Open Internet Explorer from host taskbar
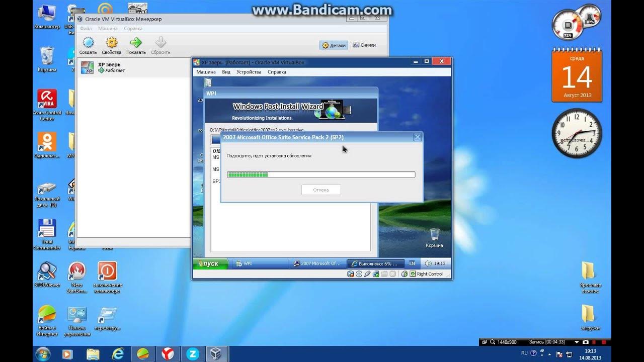 (118, 354)
